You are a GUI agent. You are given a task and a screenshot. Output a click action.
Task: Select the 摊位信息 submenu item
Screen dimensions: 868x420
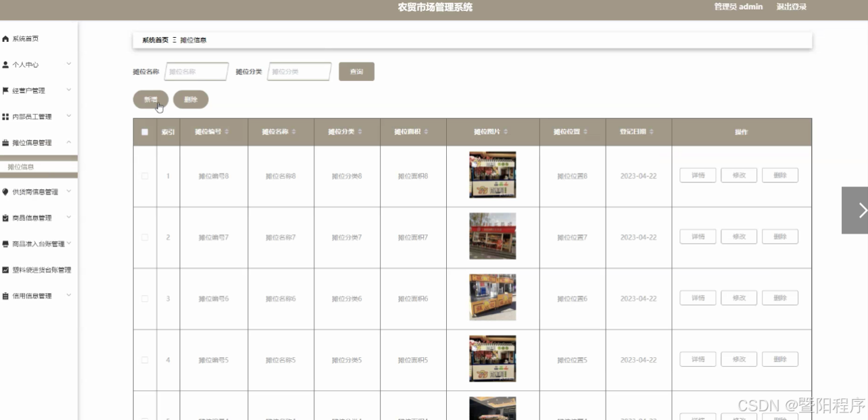click(x=39, y=167)
